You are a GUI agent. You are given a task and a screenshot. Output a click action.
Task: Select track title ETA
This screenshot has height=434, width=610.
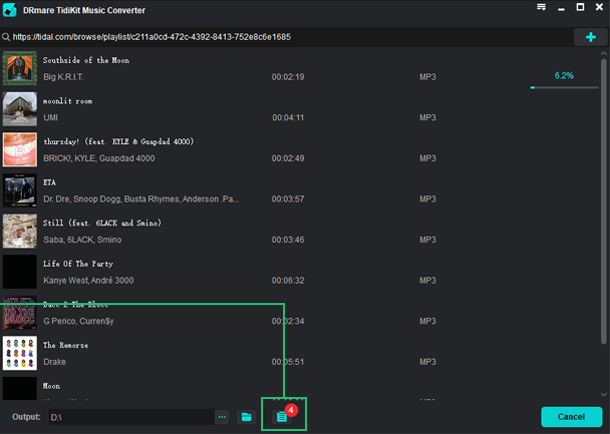pyautogui.click(x=49, y=182)
